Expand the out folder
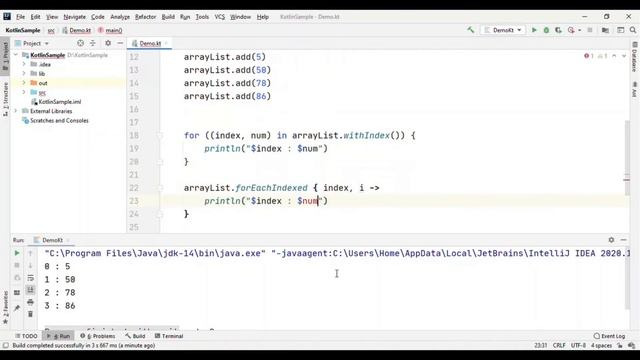This screenshot has height=360, width=640. [x=24, y=83]
